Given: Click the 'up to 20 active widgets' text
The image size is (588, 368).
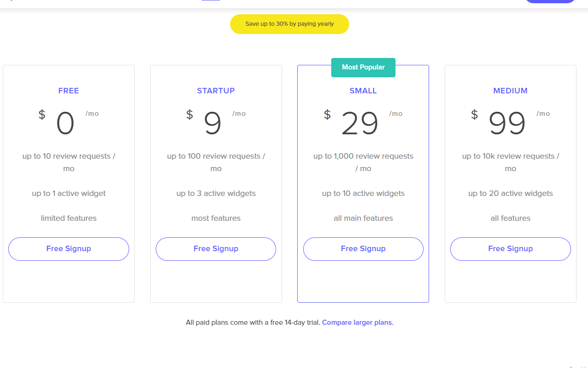Looking at the screenshot, I should click(510, 193).
